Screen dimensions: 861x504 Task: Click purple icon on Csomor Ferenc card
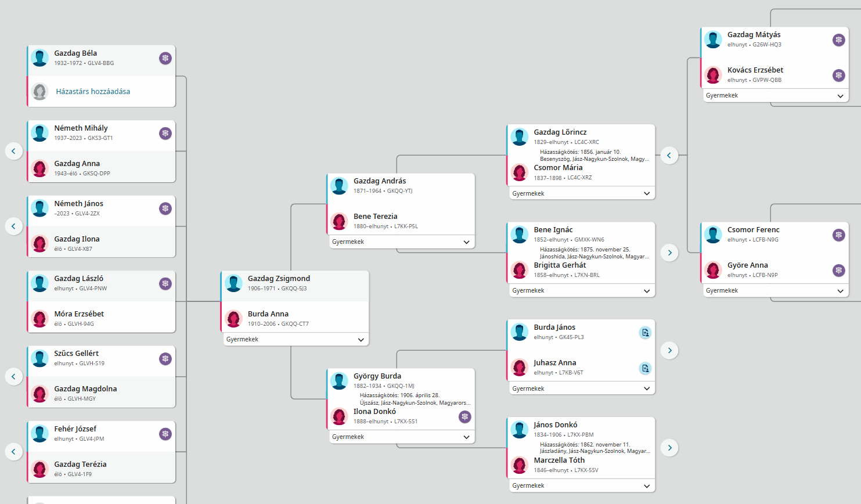pyautogui.click(x=838, y=235)
